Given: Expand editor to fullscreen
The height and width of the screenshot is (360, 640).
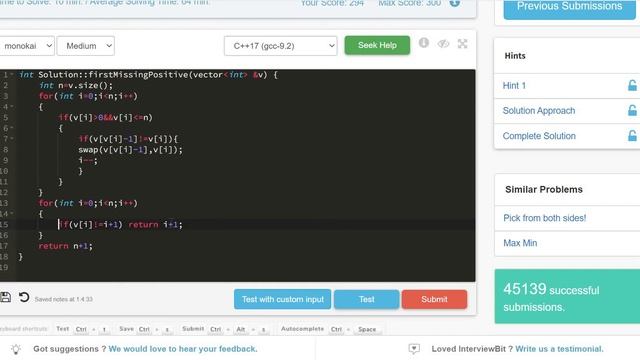Looking at the screenshot, I should [x=462, y=44].
